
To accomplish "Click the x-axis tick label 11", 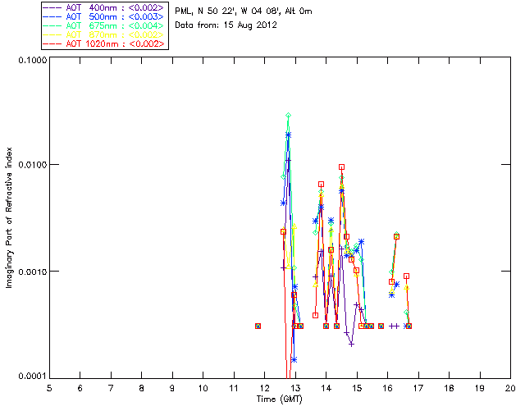I will (x=233, y=388).
